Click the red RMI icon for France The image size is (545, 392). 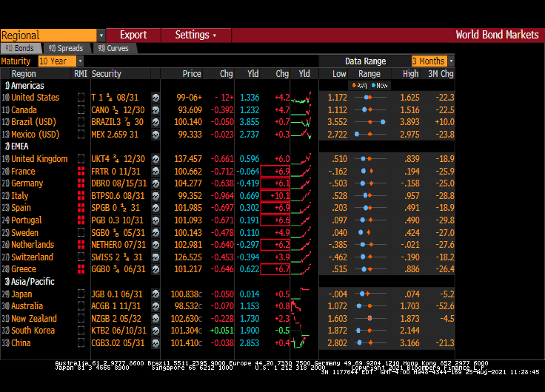(81, 171)
